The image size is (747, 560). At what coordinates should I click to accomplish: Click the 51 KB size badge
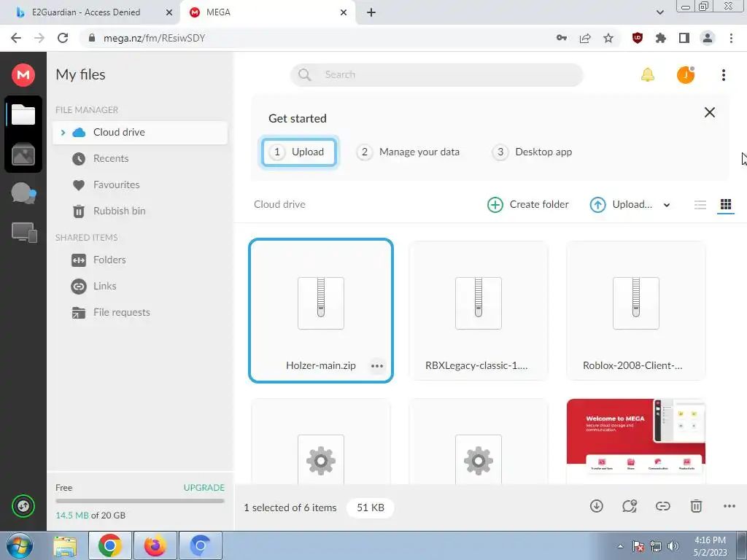371,507
